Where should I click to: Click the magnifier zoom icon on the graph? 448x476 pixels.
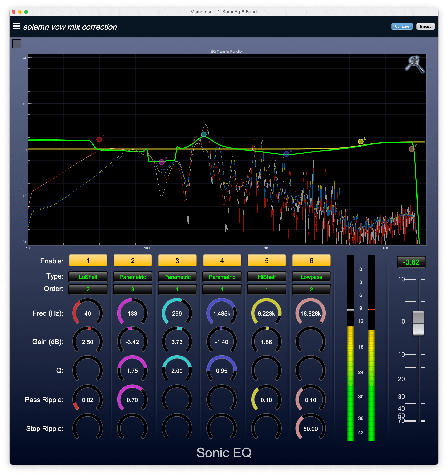pos(414,65)
